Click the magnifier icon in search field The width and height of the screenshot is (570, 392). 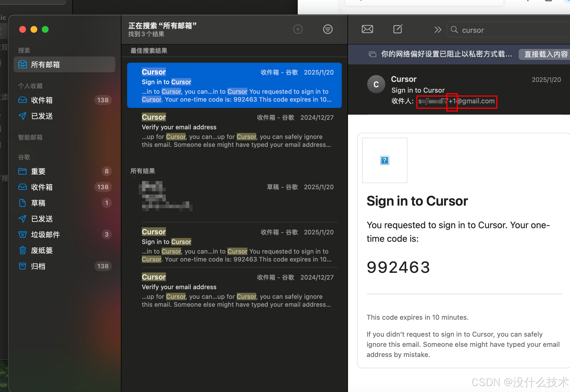(454, 30)
